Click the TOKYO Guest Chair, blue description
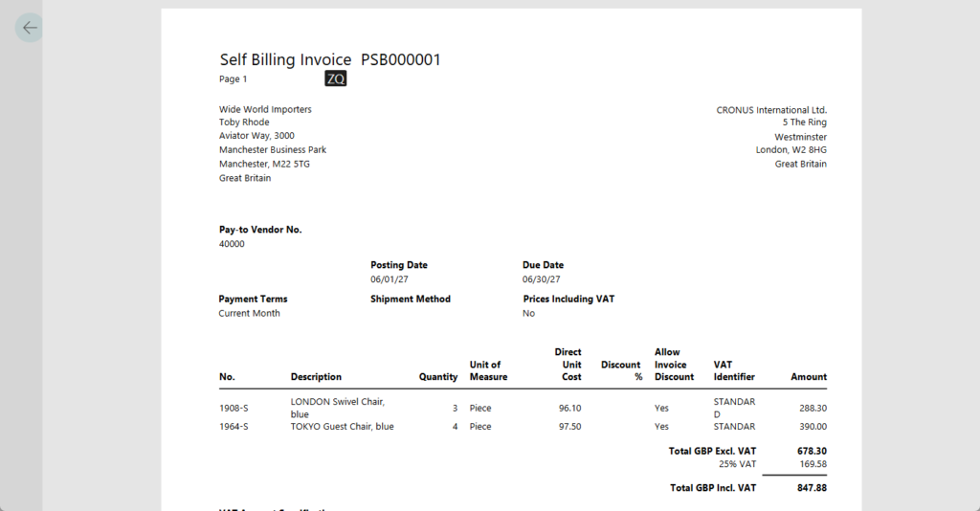 pyautogui.click(x=342, y=427)
